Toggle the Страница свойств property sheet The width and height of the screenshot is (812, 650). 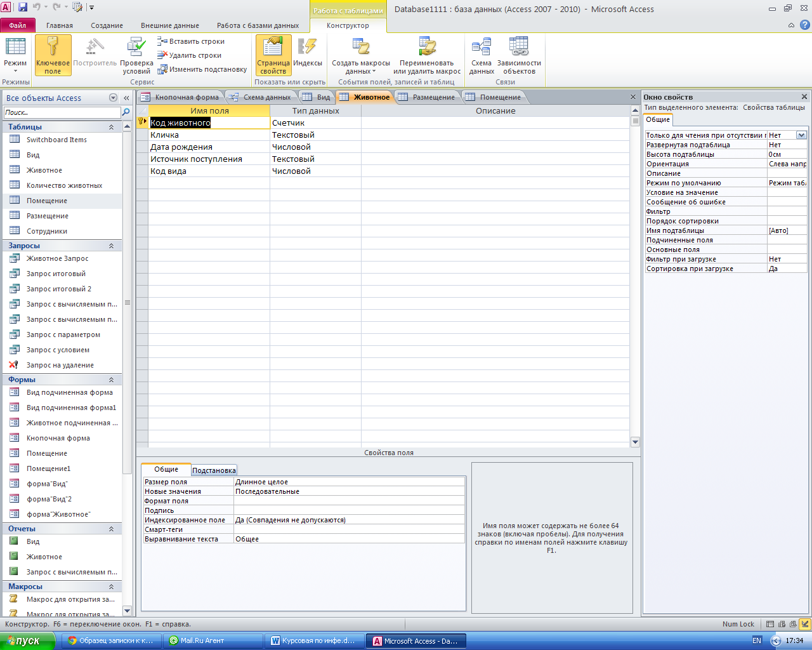[x=273, y=55]
